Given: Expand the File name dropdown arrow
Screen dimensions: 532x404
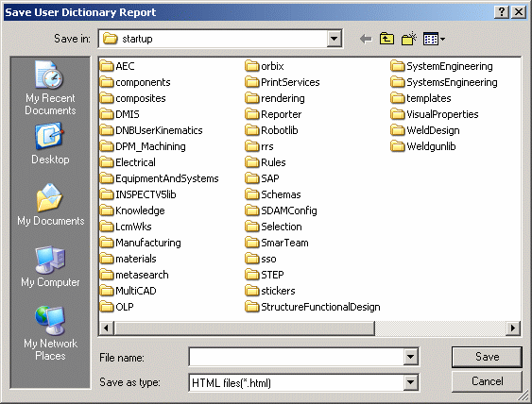Looking at the screenshot, I should click(410, 357).
